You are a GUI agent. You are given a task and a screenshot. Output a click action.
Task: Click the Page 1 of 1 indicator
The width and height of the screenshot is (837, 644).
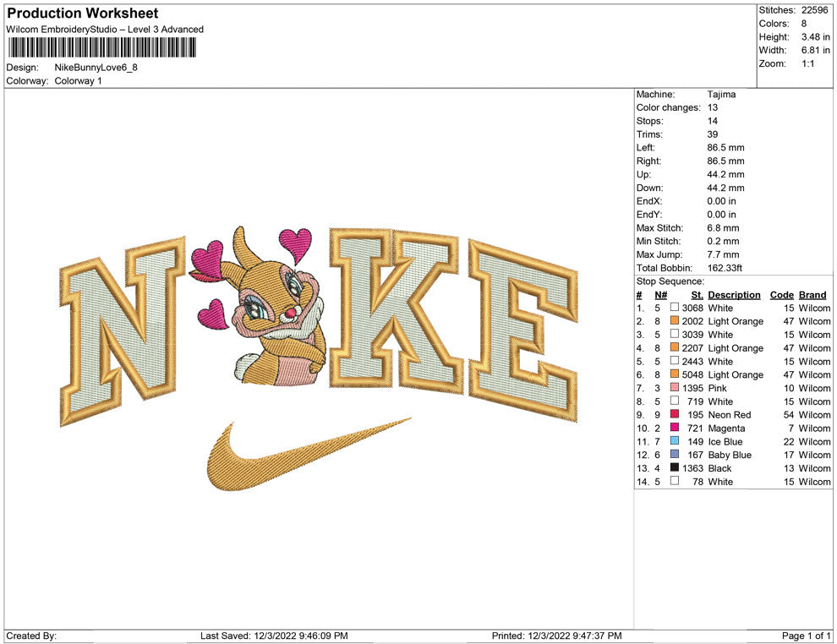point(806,636)
